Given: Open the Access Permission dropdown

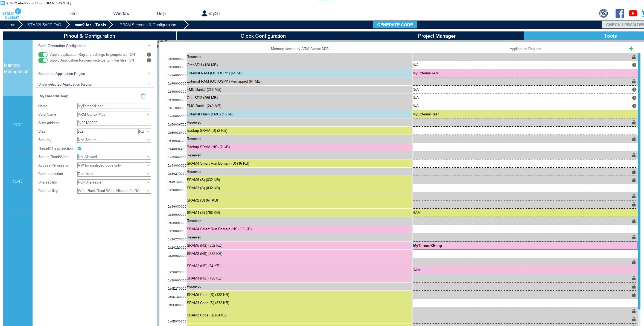Looking at the screenshot, I should click(114, 165).
